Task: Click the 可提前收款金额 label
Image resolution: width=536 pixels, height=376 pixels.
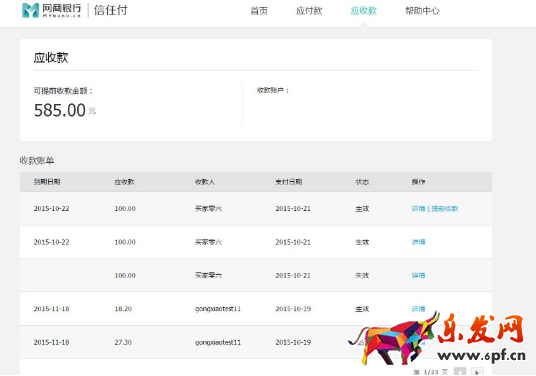Action: coord(63,91)
